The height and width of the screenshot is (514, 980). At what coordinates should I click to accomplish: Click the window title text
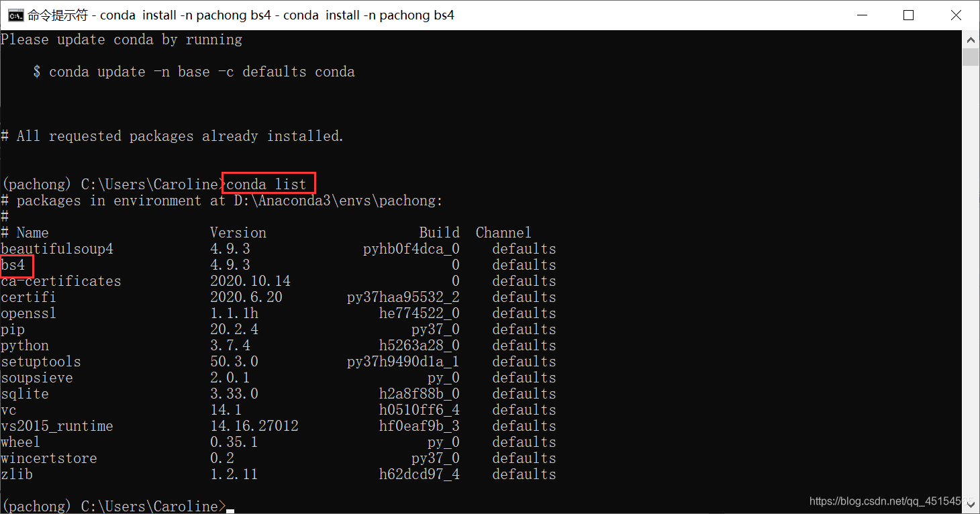[x=241, y=15]
